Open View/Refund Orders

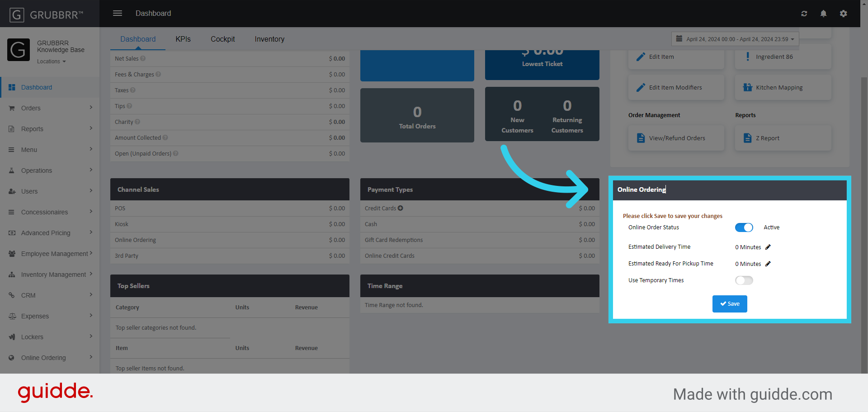point(676,138)
